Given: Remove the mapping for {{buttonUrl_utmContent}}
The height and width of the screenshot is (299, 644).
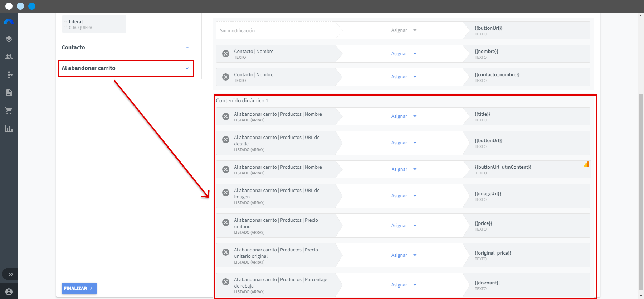Looking at the screenshot, I should click(x=226, y=169).
